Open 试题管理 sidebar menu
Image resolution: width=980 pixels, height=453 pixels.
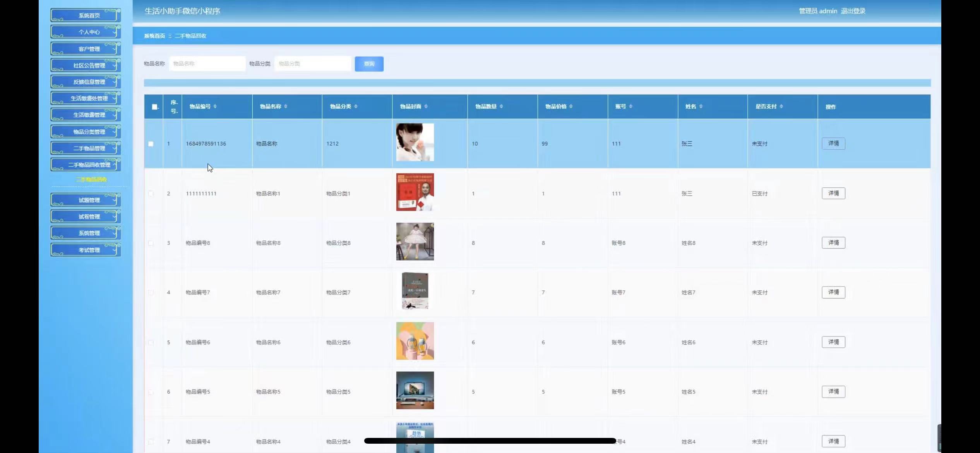(x=86, y=200)
